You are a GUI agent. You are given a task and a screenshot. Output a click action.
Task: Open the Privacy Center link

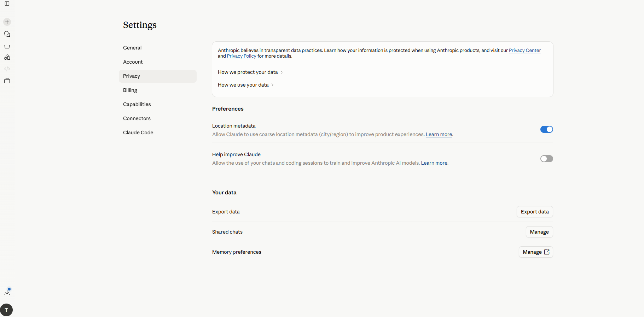pos(525,51)
